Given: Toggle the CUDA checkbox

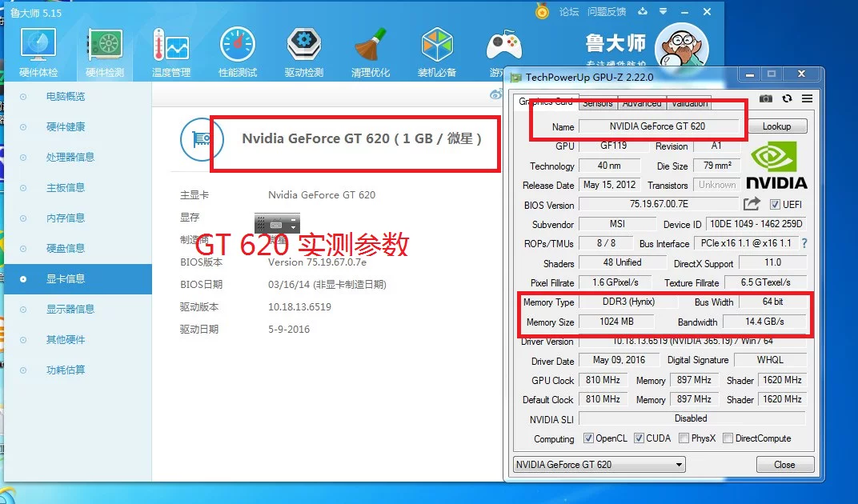Looking at the screenshot, I should pyautogui.click(x=639, y=438).
